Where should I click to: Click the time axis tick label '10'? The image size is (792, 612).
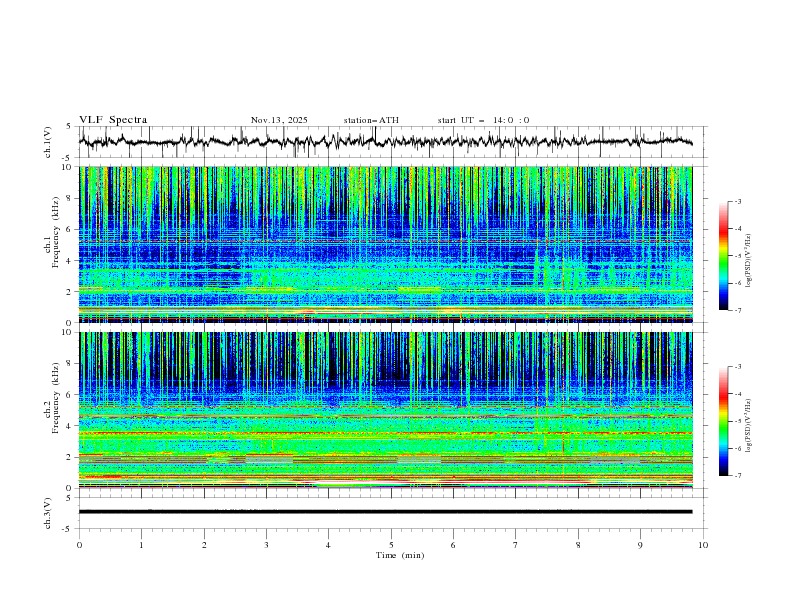point(703,545)
